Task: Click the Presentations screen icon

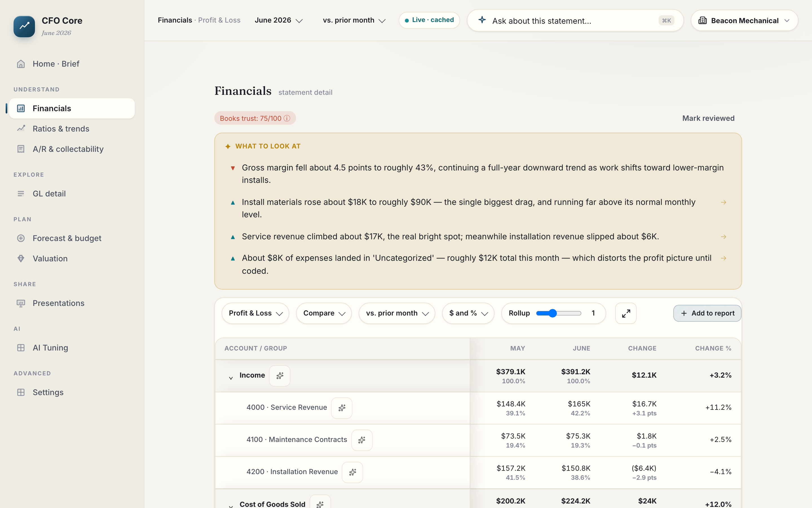Action: point(21,303)
